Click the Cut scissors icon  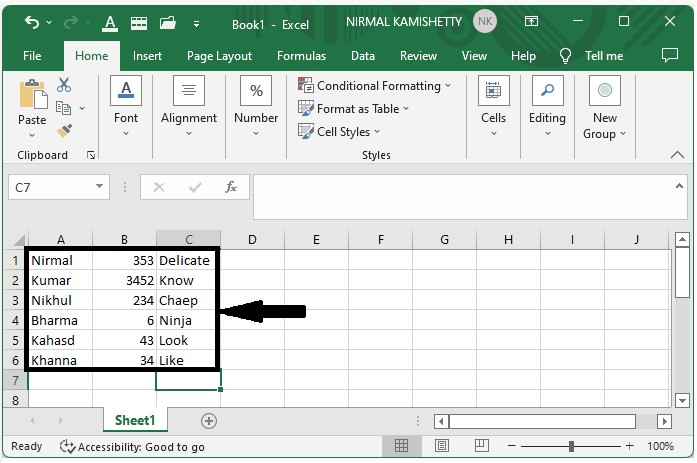point(65,86)
